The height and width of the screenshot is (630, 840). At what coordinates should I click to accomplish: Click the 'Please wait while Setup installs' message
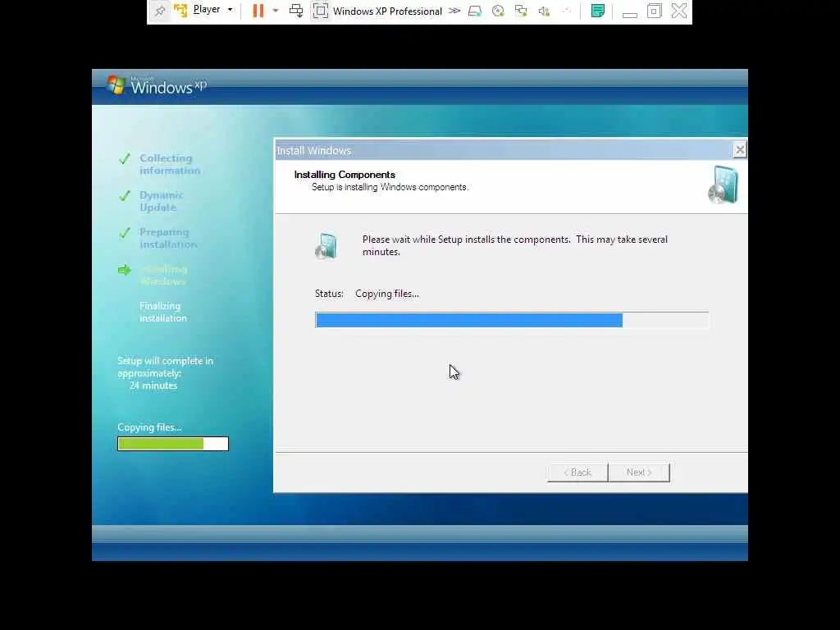[x=515, y=245]
